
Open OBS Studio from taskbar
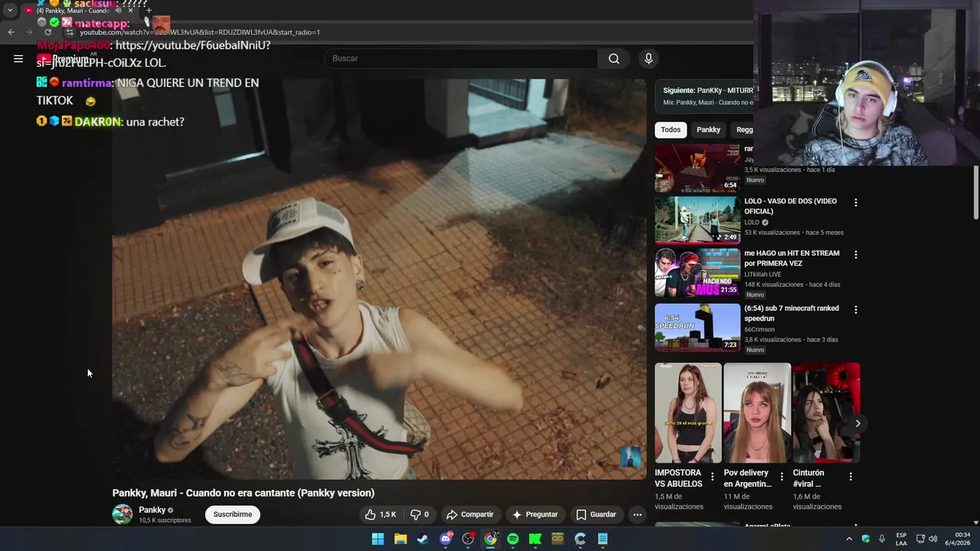[468, 539]
